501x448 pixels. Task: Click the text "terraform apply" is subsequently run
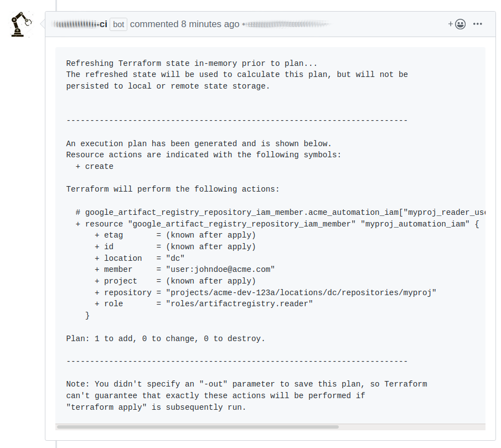[156, 408]
